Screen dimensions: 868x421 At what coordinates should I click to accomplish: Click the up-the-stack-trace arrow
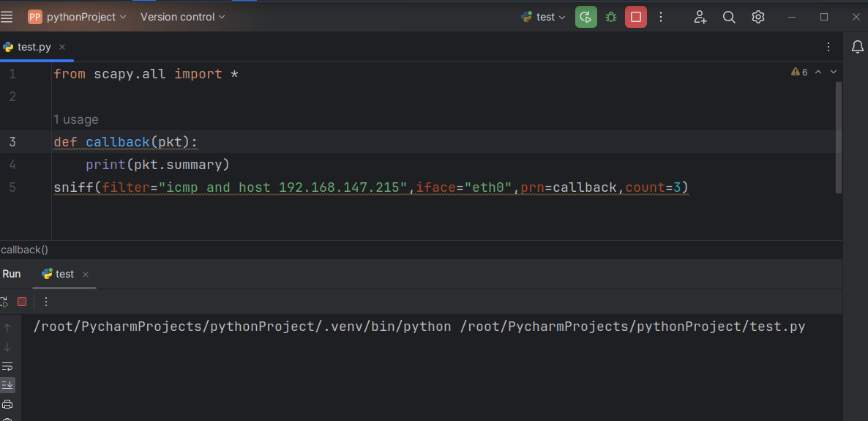tap(7, 327)
